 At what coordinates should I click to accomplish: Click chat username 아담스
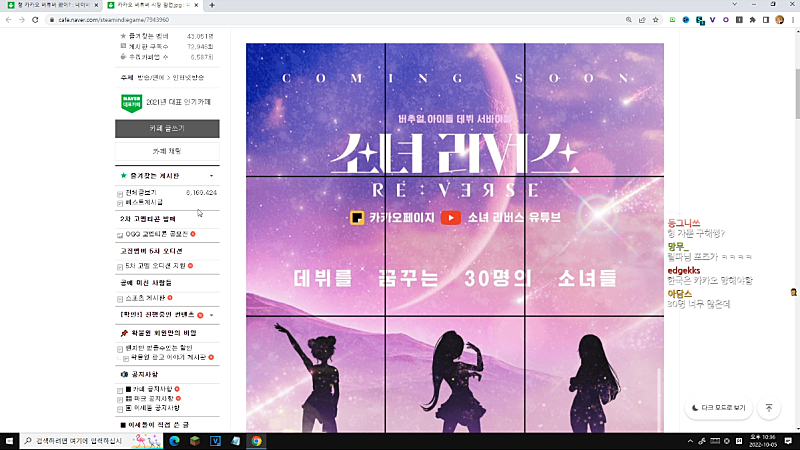point(680,294)
